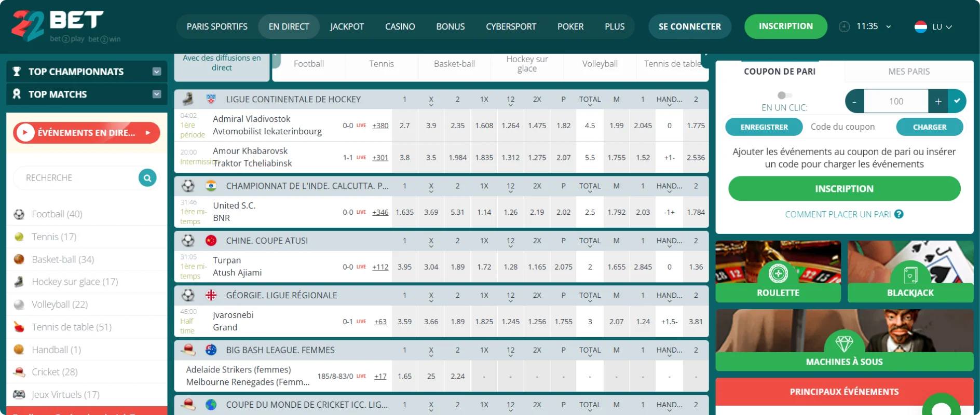Click the header Inscription button
Image resolution: width=980 pixels, height=415 pixels.
tap(786, 26)
